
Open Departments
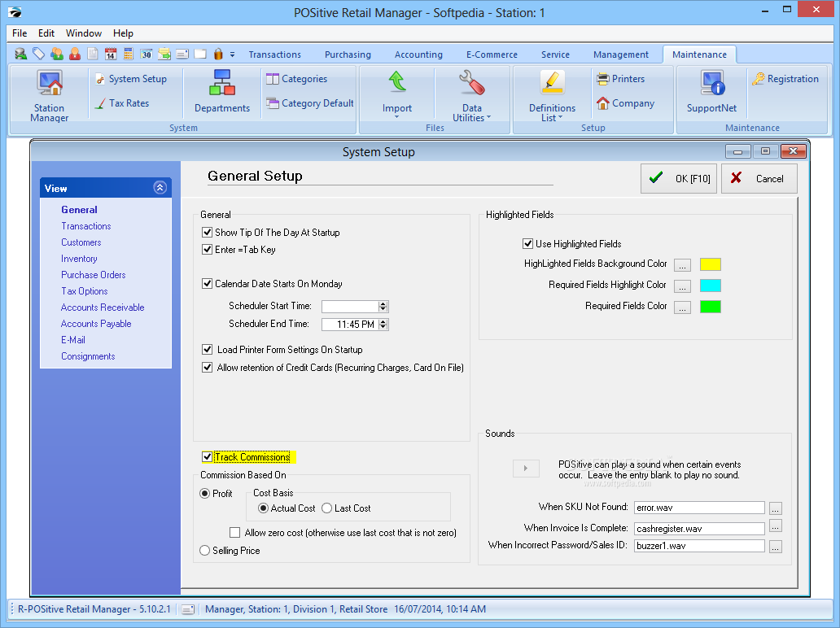point(221,92)
